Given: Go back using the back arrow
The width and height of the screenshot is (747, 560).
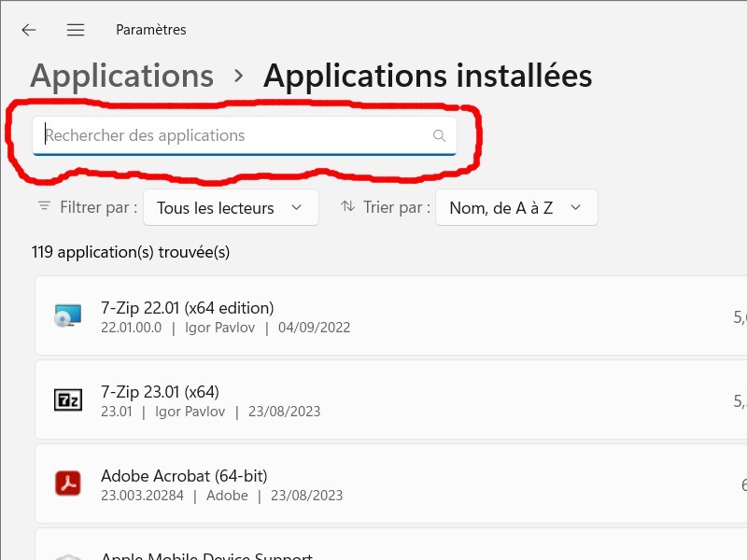Looking at the screenshot, I should (x=29, y=30).
